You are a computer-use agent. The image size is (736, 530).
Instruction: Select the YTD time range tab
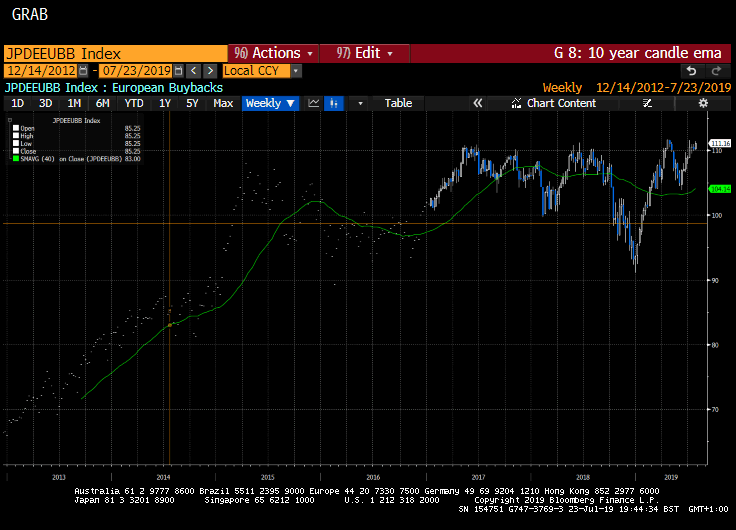coord(133,103)
